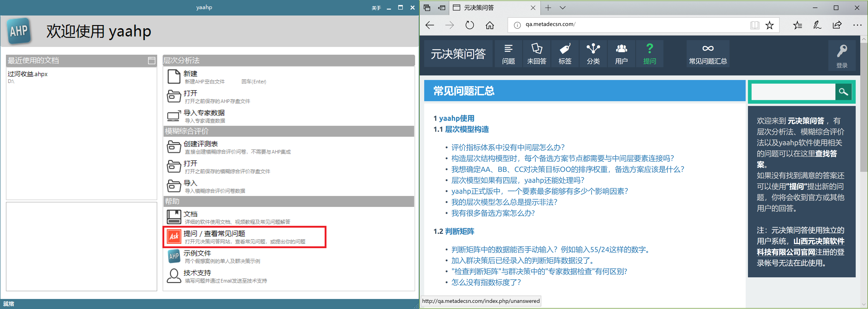Image resolution: width=868 pixels, height=309 pixels.
Task: Open the Favorites hub icon
Action: (797, 25)
